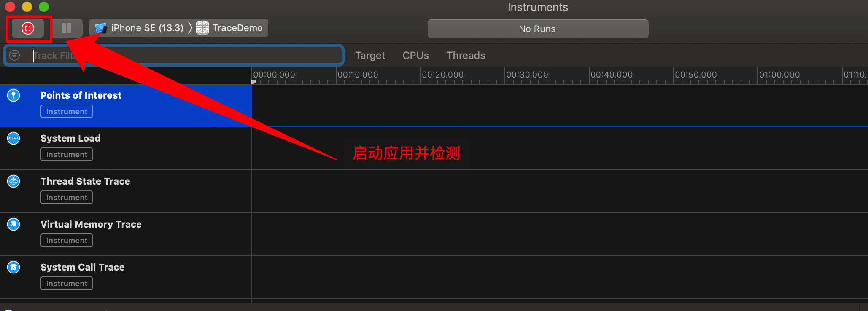The width and height of the screenshot is (868, 311).
Task: Click the pause button in toolbar
Action: pos(67,28)
